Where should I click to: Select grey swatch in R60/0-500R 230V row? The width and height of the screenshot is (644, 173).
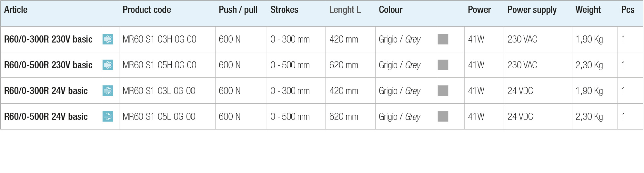tap(443, 65)
